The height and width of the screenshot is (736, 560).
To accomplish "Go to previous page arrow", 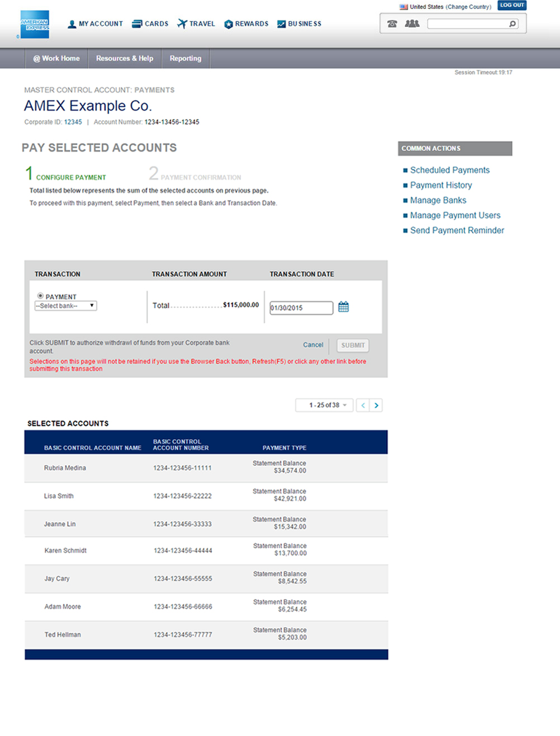I will click(363, 405).
